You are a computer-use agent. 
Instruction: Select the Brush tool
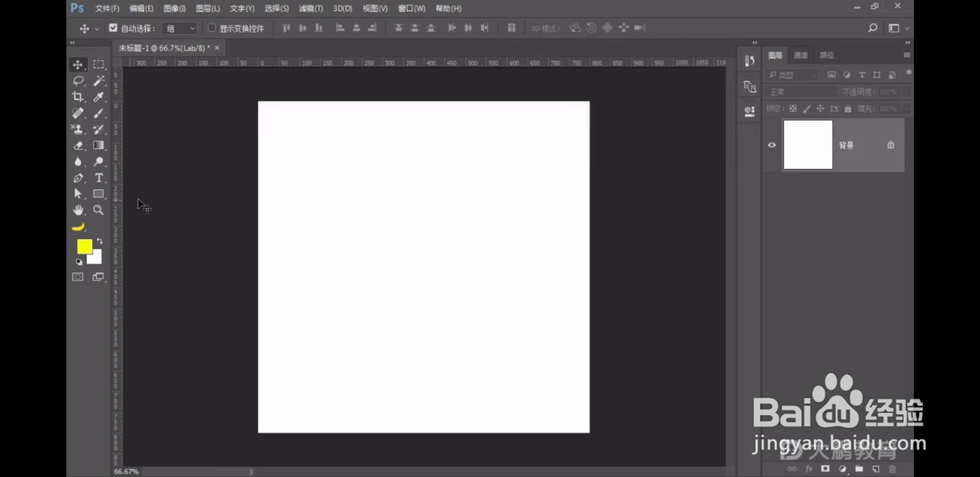[x=99, y=113]
